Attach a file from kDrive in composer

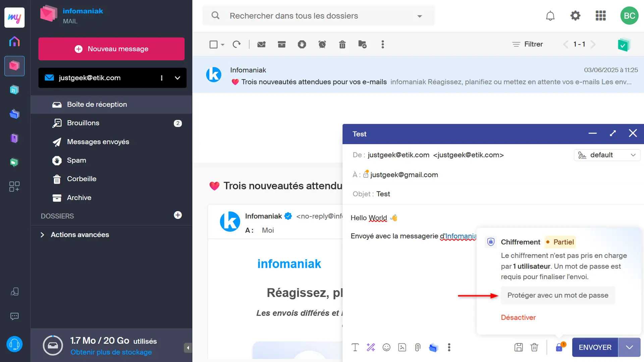[x=433, y=347]
